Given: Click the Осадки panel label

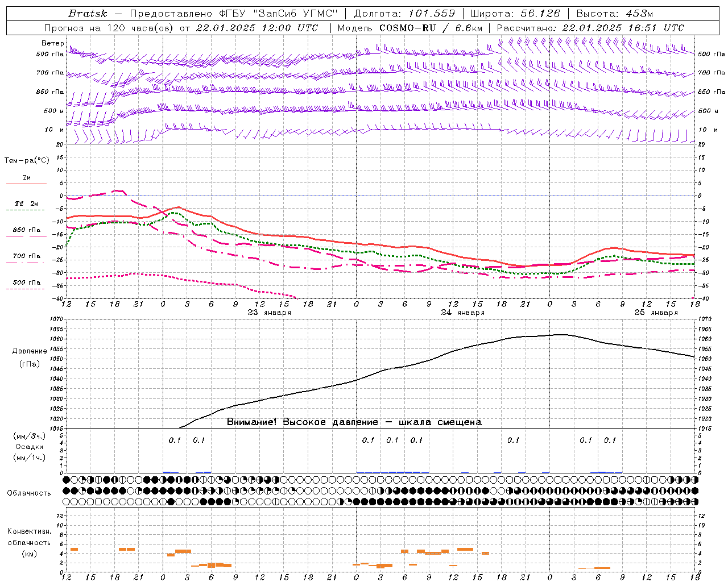Looking at the screenshot, I should [30, 447].
